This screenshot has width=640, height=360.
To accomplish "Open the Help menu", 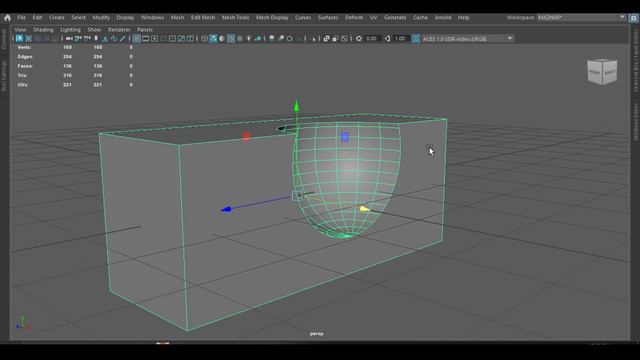I will pyautogui.click(x=463, y=18).
